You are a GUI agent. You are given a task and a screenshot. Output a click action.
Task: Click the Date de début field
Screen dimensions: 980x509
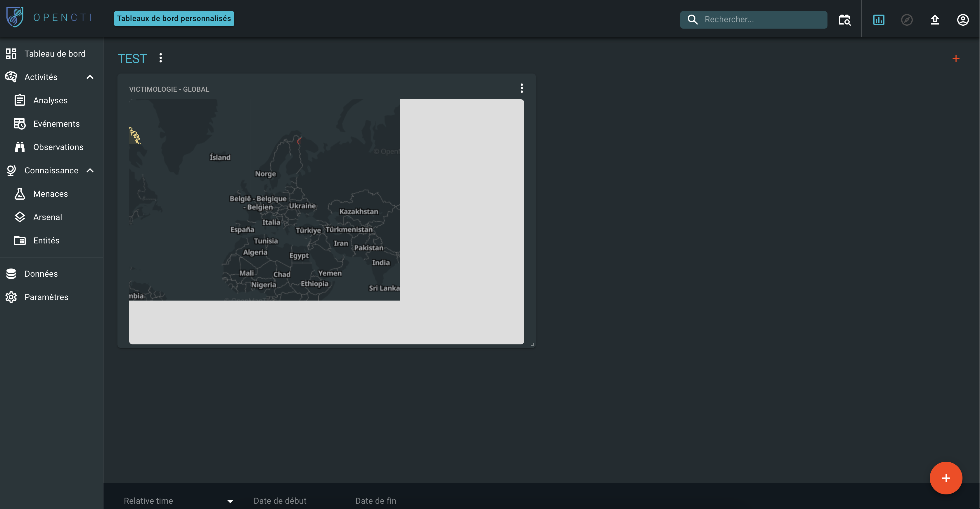280,501
